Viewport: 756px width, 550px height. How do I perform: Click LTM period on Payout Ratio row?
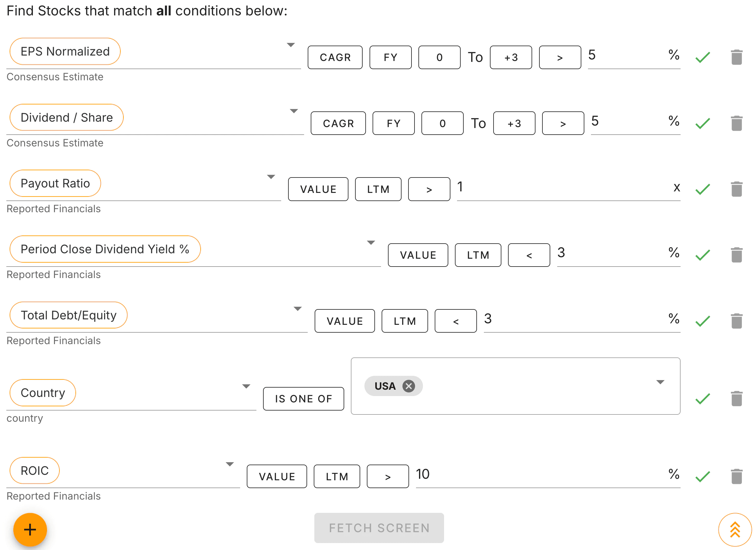click(x=378, y=189)
